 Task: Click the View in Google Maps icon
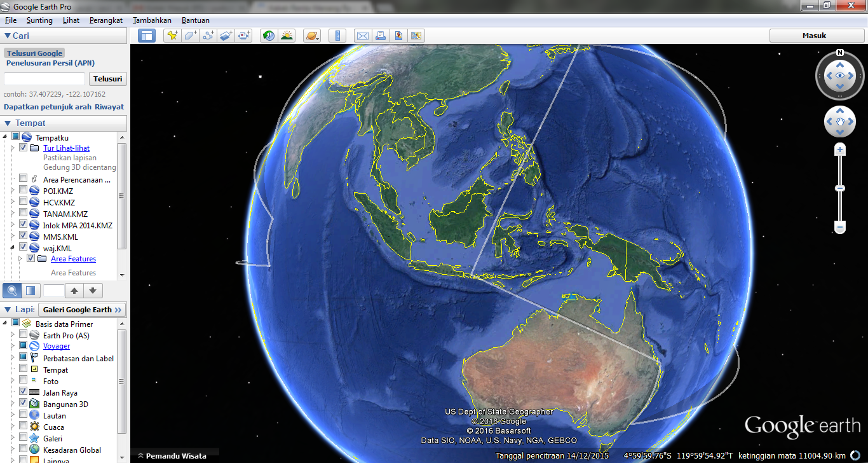(x=398, y=36)
